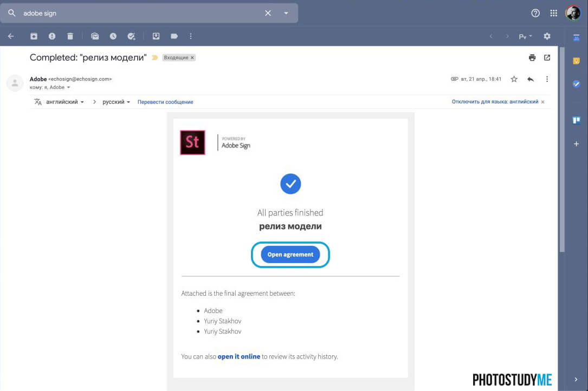The image size is (588, 391).
Task: Open Google Keep side panel icon
Action: coord(577,61)
